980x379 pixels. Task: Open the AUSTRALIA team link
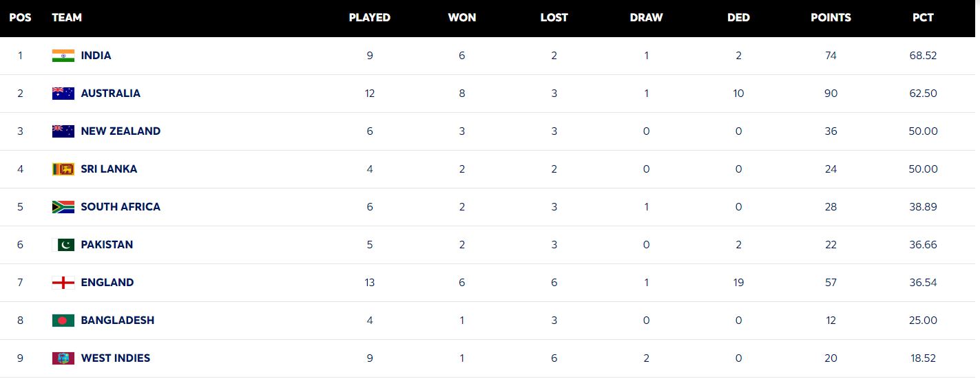pyautogui.click(x=110, y=94)
